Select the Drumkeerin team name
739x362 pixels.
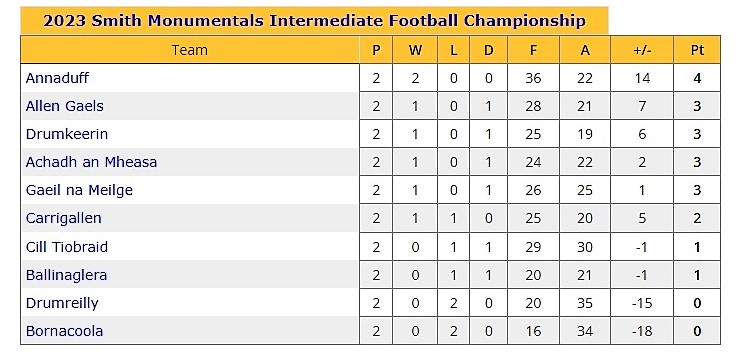67,134
